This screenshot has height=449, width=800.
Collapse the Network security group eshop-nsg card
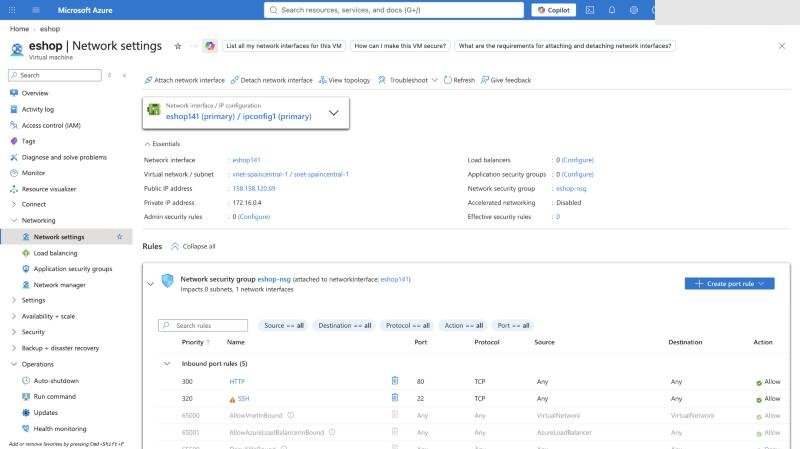tap(150, 284)
